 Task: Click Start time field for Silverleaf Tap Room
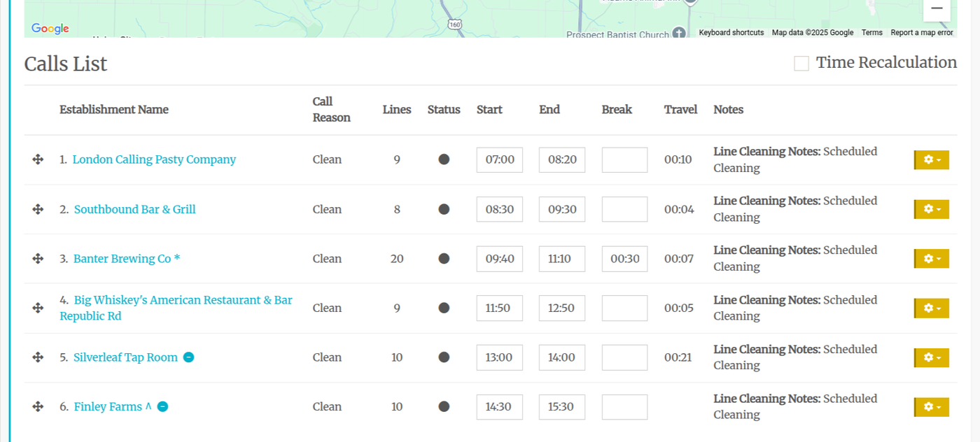(499, 357)
